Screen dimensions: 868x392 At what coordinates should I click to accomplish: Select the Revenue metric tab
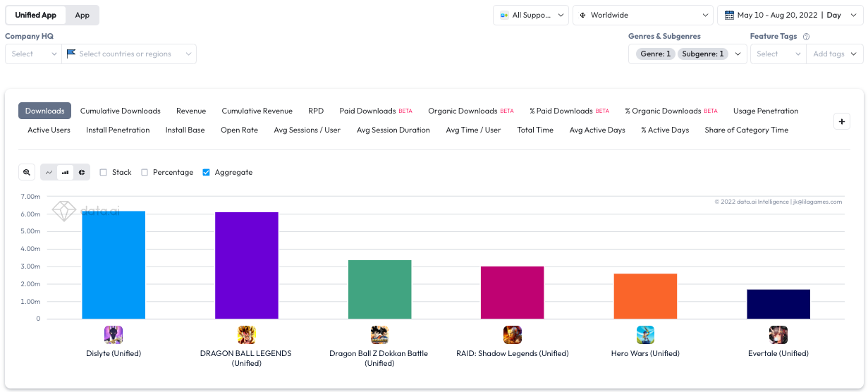tap(191, 111)
